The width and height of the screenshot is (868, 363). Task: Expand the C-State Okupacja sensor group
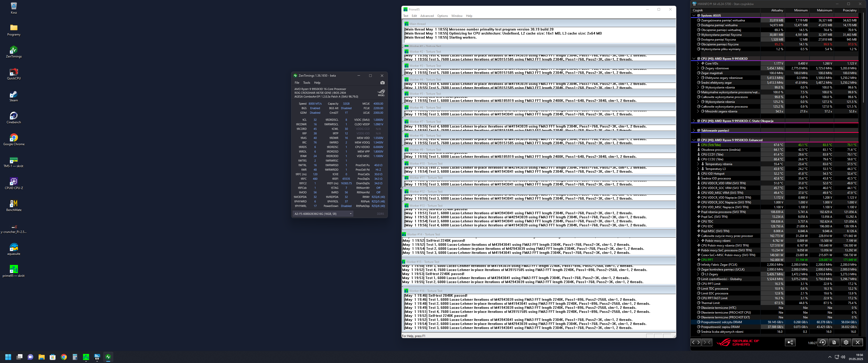[x=694, y=121]
